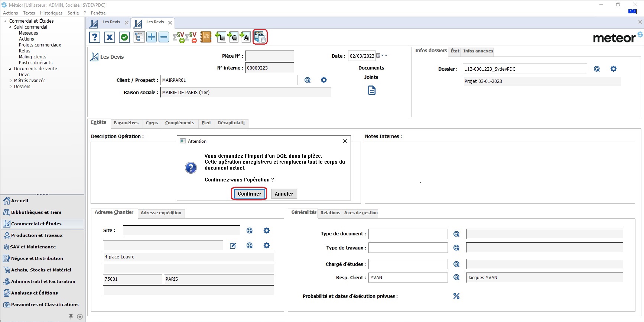Cancel with the Annuler button
Image resolution: width=644 pixels, height=322 pixels.
pos(284,194)
